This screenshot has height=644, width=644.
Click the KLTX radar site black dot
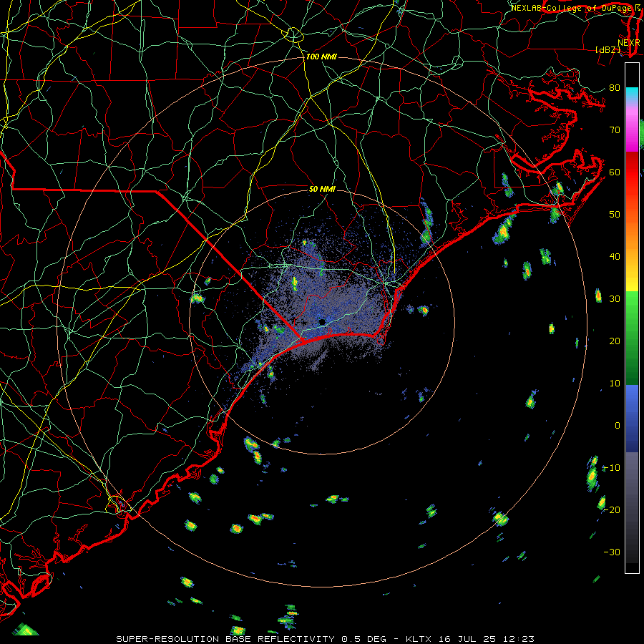pos(322,322)
